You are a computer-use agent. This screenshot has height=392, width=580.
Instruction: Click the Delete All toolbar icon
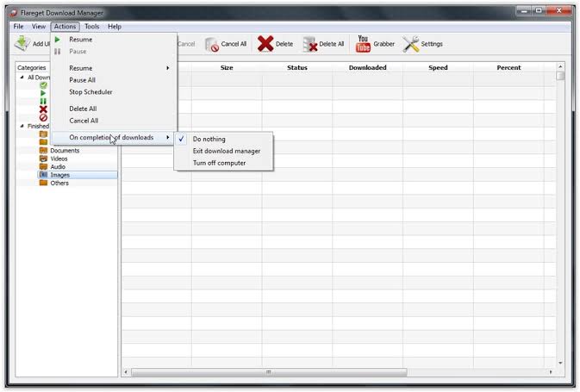tap(309, 44)
